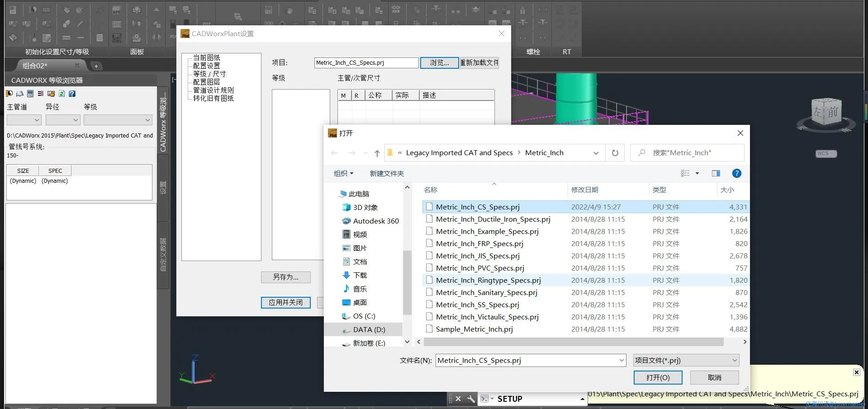This screenshot has height=409, width=868.
Task: Open spec browser help question-mark icon
Action: click(72, 94)
